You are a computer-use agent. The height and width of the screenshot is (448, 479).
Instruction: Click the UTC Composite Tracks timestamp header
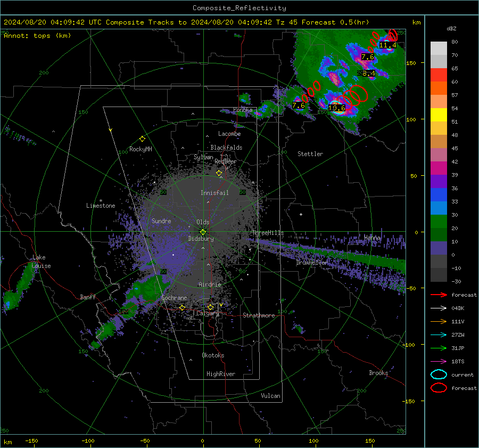(x=186, y=22)
